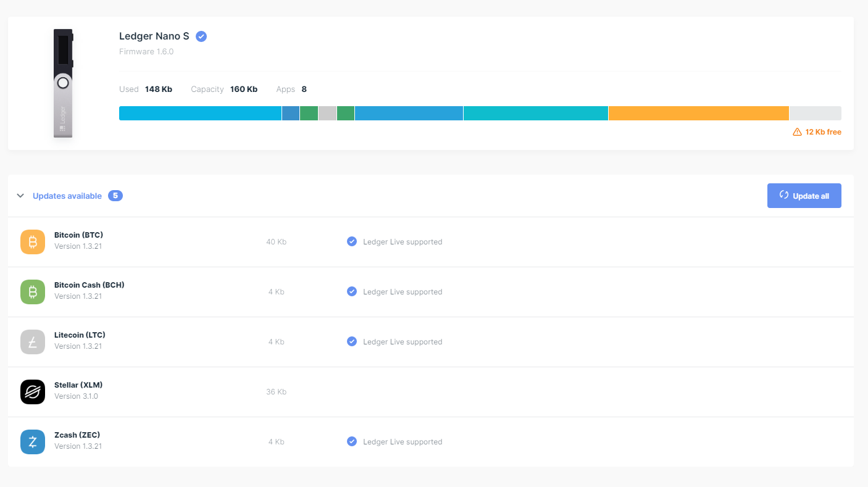Click the green Bitcoin Cash app icon
The image size is (868, 487).
click(x=33, y=292)
